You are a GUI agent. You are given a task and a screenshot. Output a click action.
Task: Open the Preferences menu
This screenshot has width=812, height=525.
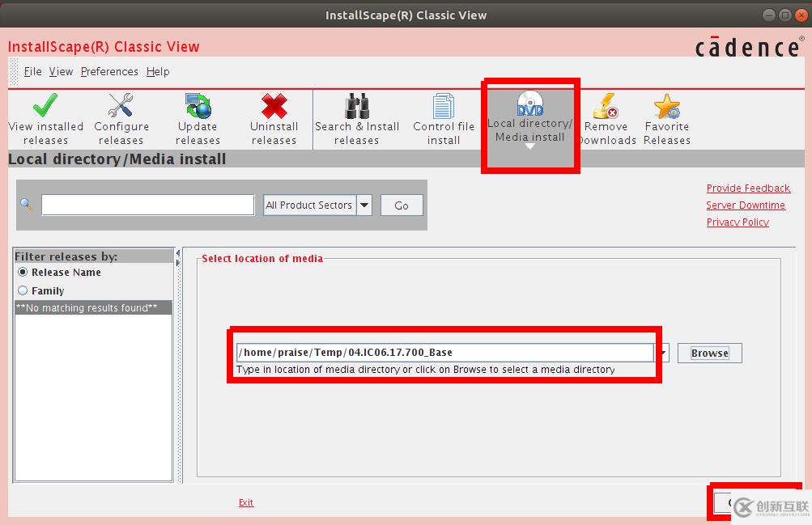tap(108, 71)
